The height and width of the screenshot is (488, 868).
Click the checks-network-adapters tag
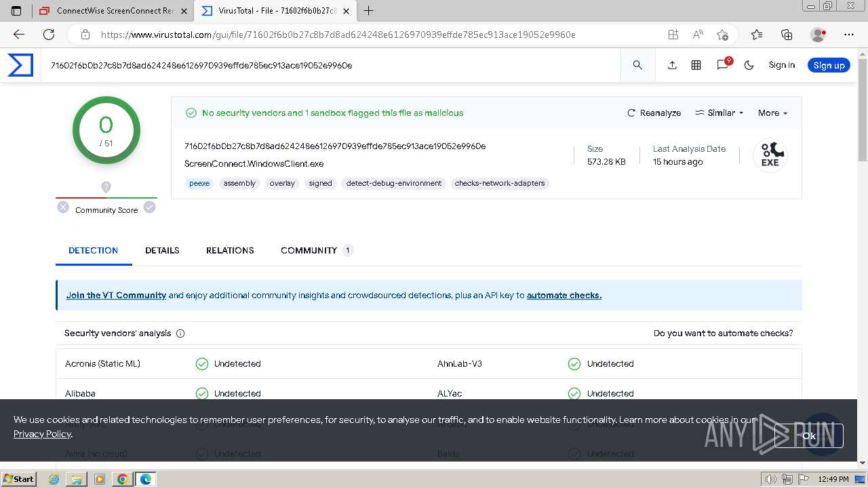tap(500, 183)
